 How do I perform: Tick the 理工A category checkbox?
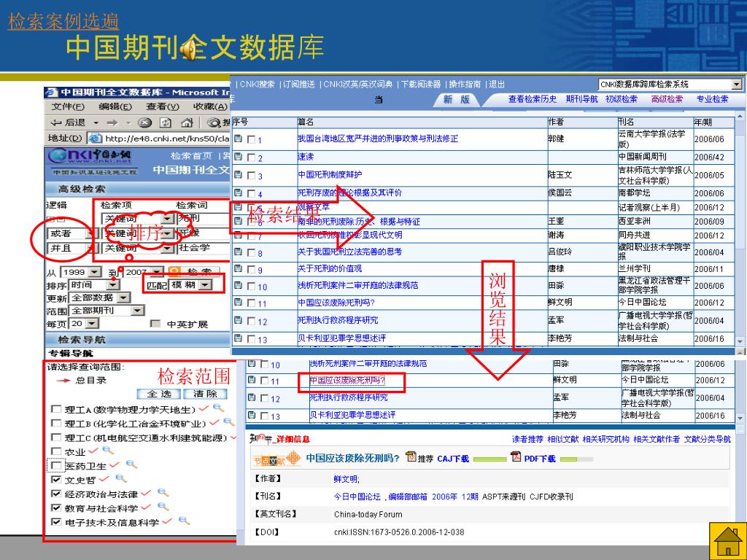pyautogui.click(x=56, y=409)
